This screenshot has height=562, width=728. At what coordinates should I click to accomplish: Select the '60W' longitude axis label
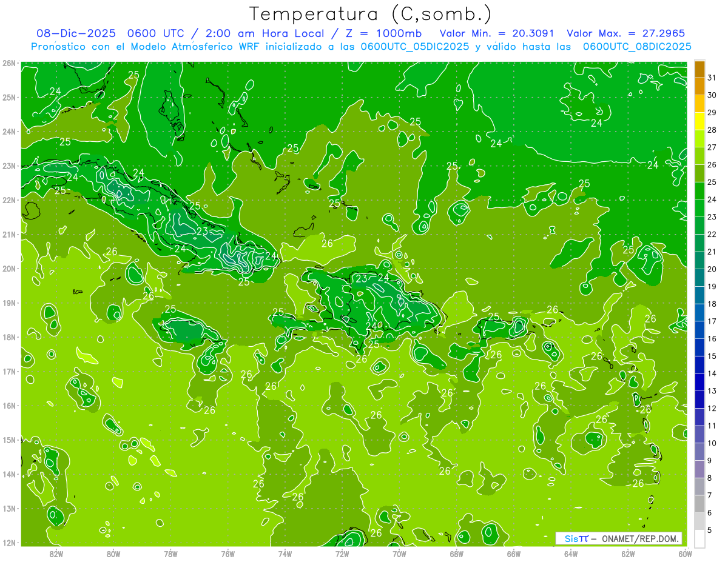685,554
